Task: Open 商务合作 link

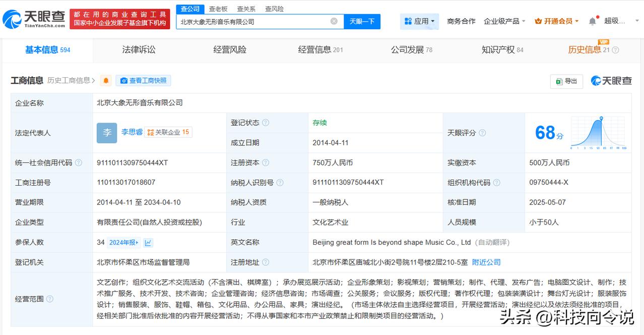Action: [x=461, y=21]
